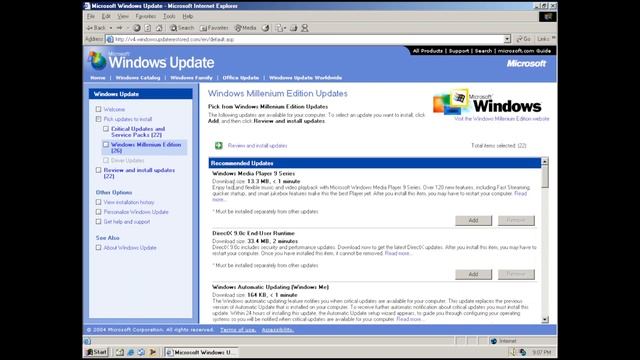Click the Review and install updates sidebar marker
This screenshot has height=360, width=640.
pyautogui.click(x=98, y=170)
